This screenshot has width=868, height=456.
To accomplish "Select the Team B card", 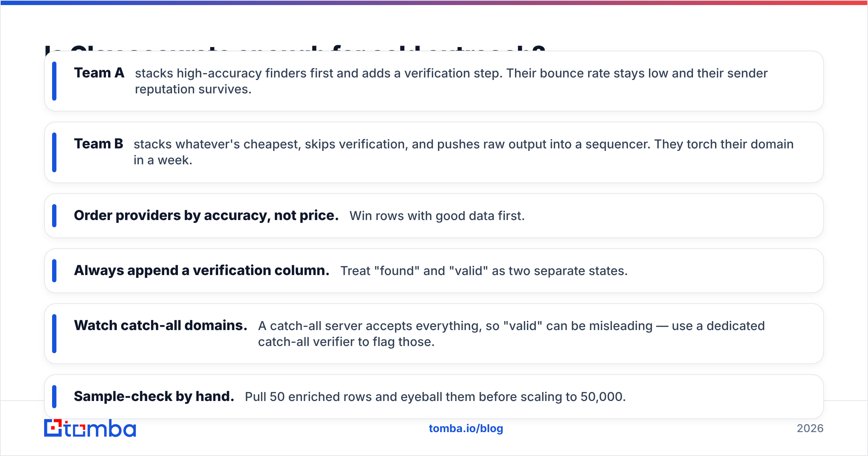I will click(x=434, y=152).
